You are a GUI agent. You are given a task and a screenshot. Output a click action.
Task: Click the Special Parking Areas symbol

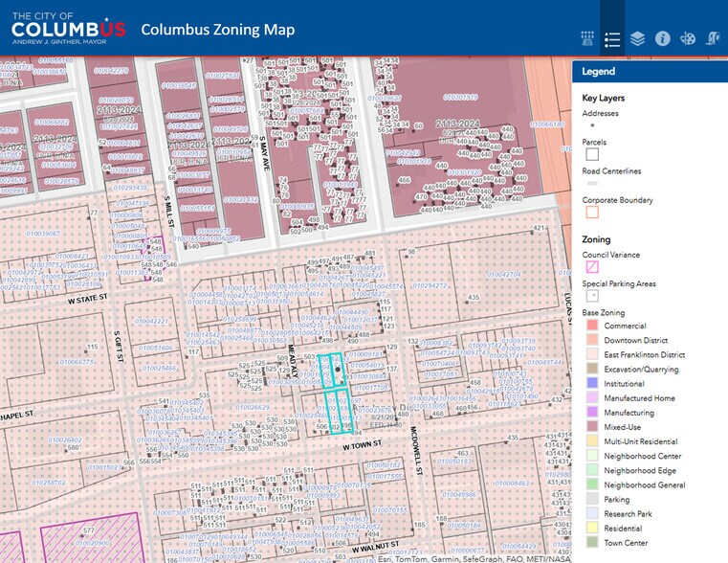tap(592, 296)
